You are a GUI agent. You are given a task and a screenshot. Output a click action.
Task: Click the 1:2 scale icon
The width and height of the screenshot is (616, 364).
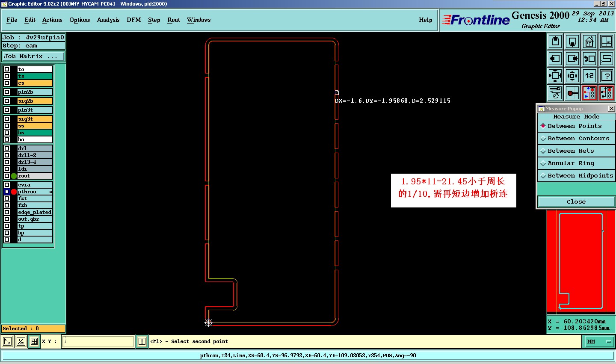coord(589,76)
